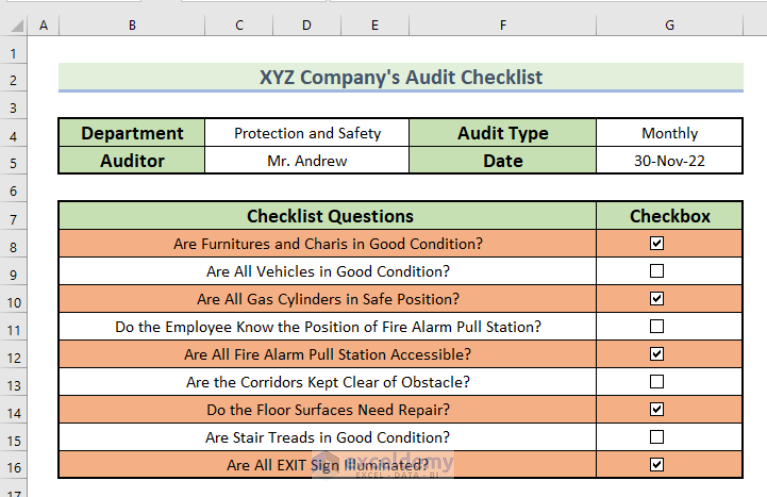
Task: Click the Checklist Questions header cell
Action: (329, 216)
